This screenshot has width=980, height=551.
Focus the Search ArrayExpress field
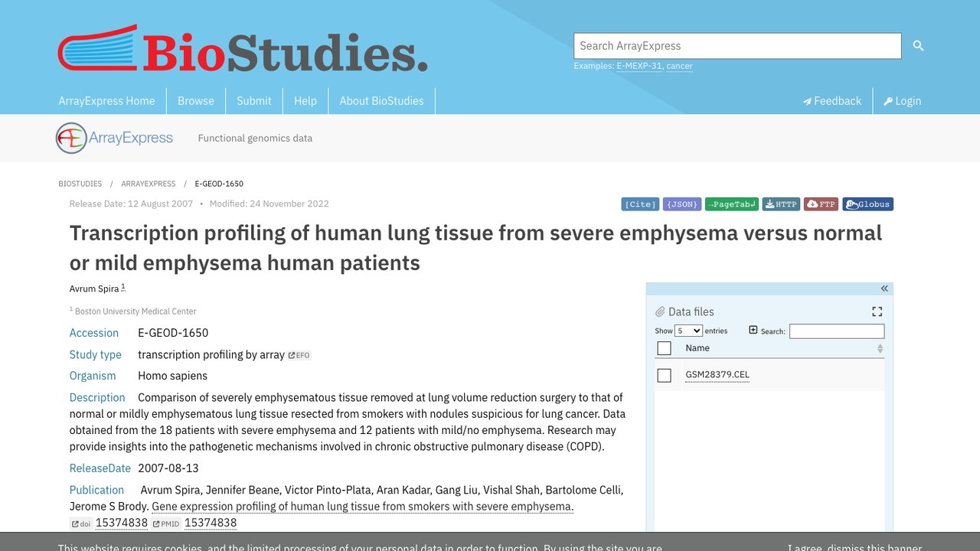coord(737,46)
